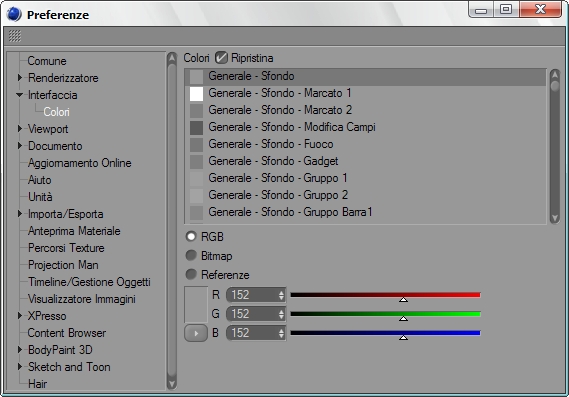Image resolution: width=569 pixels, height=397 pixels.
Task: Select the Bitmap radio button
Action: tap(191, 255)
